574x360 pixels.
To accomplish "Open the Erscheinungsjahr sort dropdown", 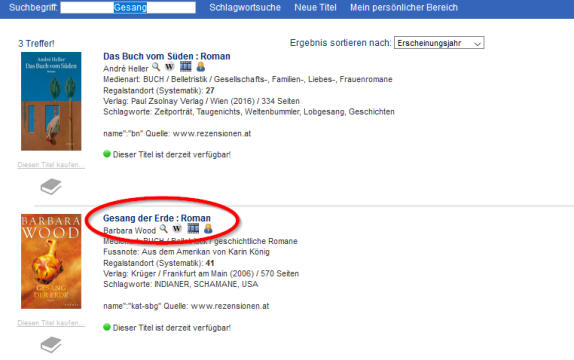I will (x=439, y=43).
